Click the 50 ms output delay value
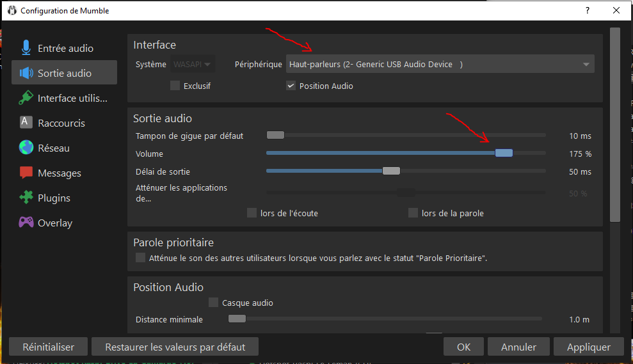633x364 pixels. coord(580,171)
